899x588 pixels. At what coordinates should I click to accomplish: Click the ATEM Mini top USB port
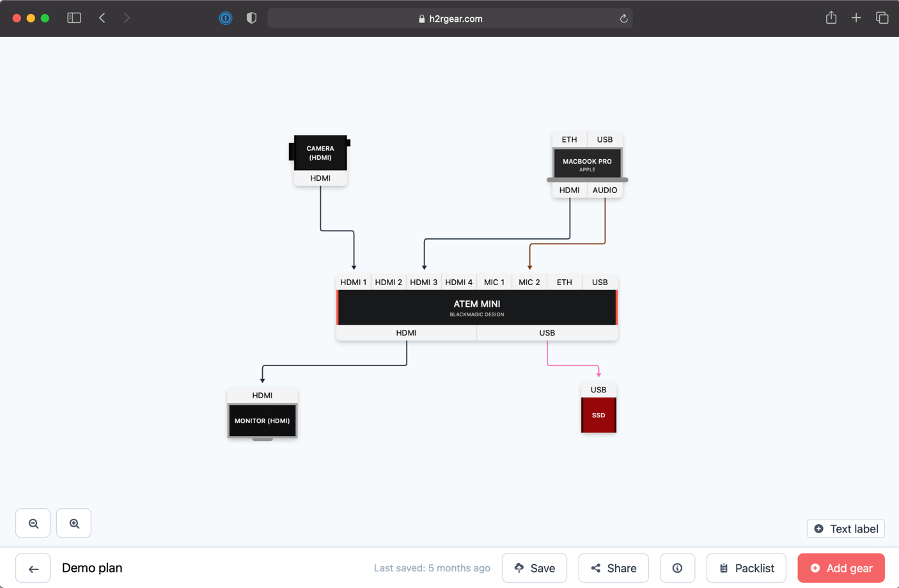600,282
